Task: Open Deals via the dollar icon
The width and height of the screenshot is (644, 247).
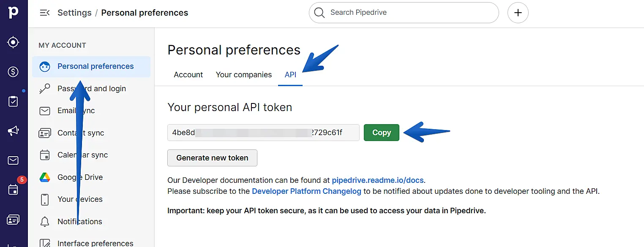Action: coord(14,72)
